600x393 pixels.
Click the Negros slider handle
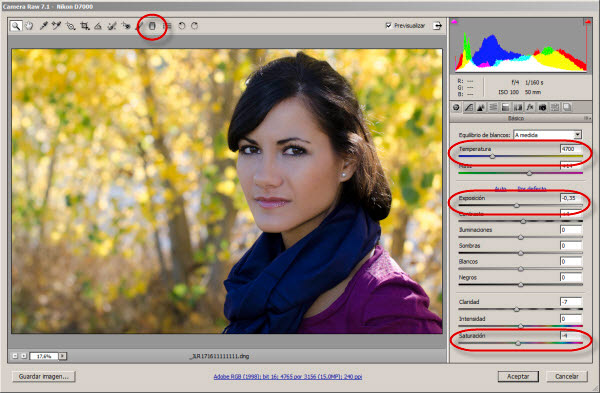pos(520,285)
